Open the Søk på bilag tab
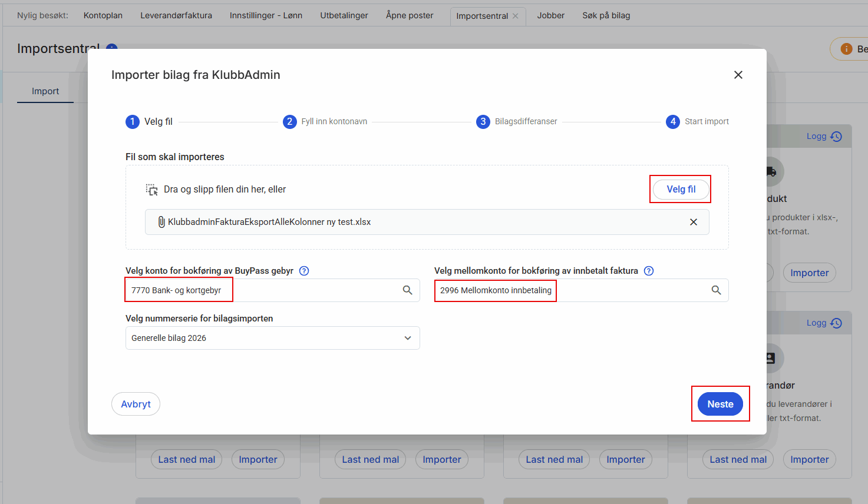Image resolution: width=868 pixels, height=504 pixels. [x=606, y=15]
